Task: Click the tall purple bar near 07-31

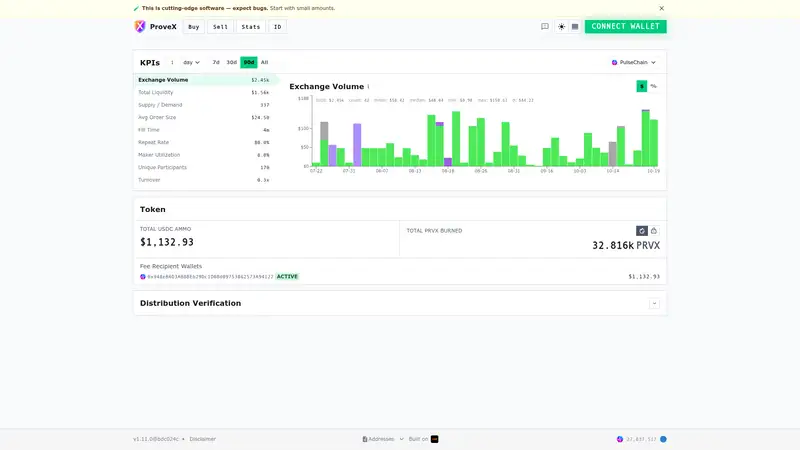Action: (x=357, y=145)
